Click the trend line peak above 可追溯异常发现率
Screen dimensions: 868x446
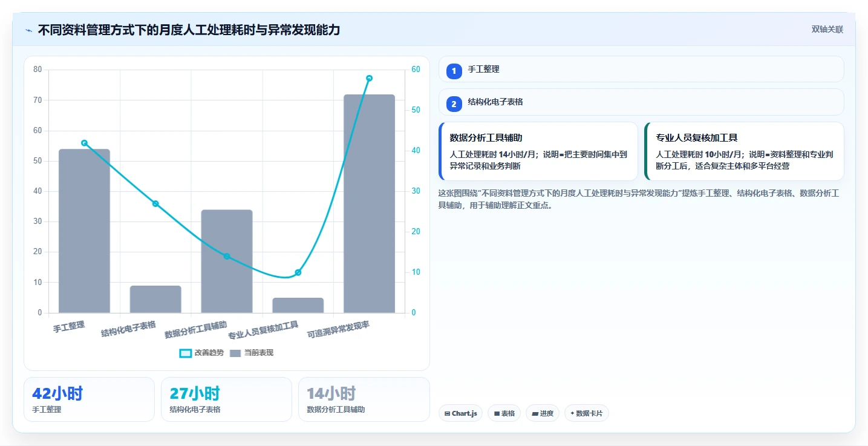point(369,78)
